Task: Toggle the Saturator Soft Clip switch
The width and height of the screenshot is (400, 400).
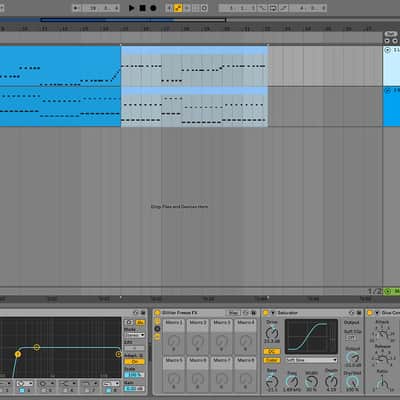Action: click(x=350, y=338)
